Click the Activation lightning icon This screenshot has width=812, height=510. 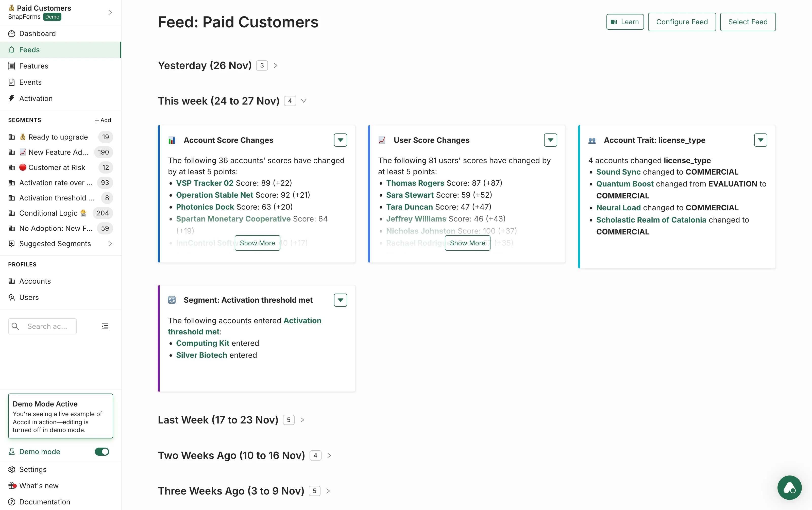12,98
